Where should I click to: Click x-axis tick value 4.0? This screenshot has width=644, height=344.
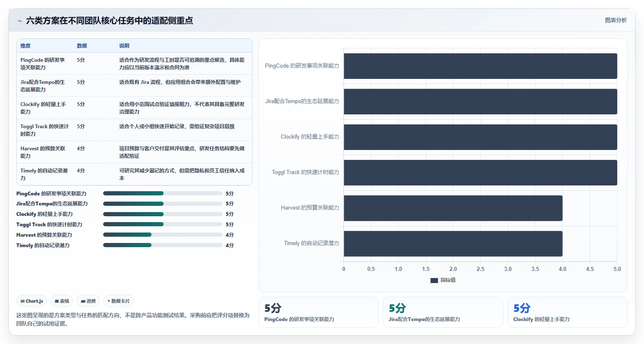563,269
